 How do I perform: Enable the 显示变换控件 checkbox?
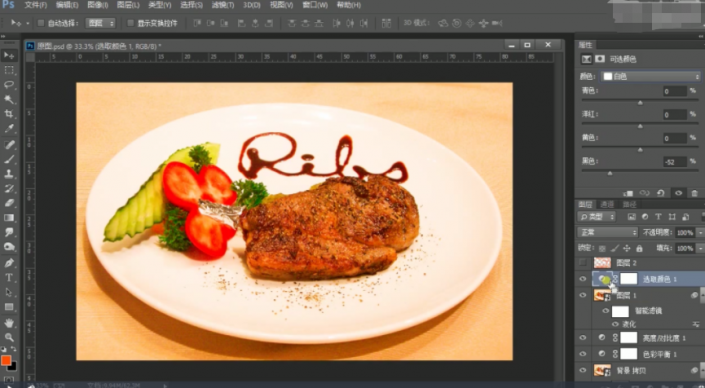click(x=131, y=23)
